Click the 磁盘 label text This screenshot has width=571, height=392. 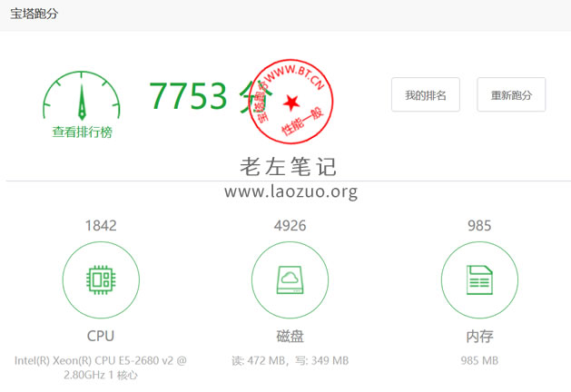point(290,336)
